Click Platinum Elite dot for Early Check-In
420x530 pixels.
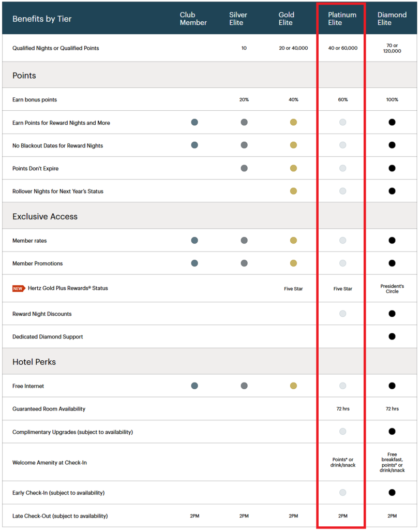342,493
